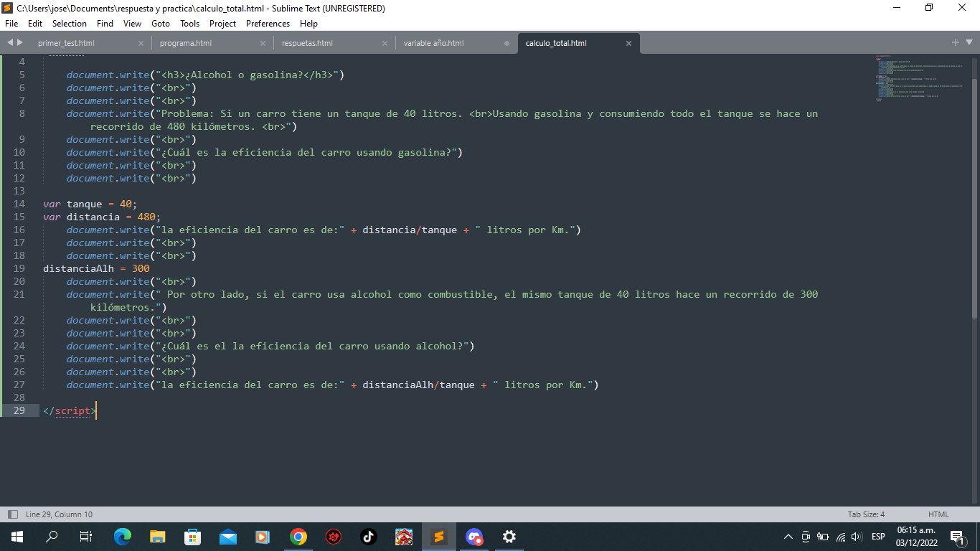Click the 'var tanque = 40;' line
980x551 pixels.
point(90,204)
